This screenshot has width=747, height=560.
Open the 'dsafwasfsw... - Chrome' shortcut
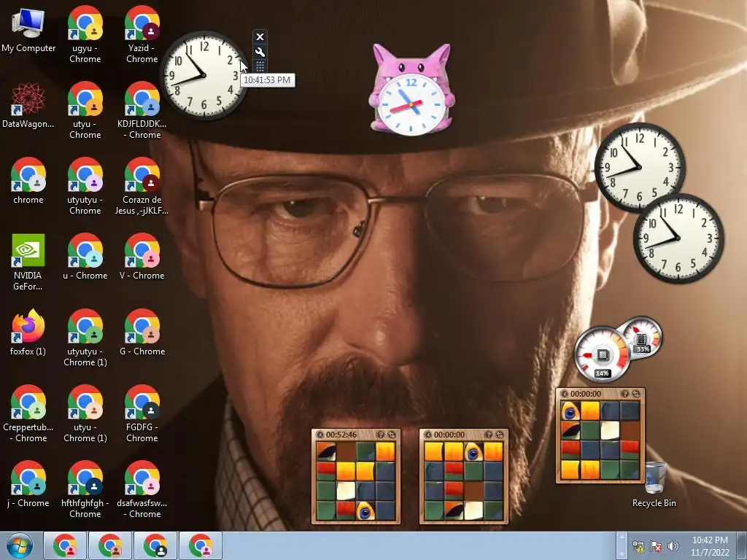(142, 489)
